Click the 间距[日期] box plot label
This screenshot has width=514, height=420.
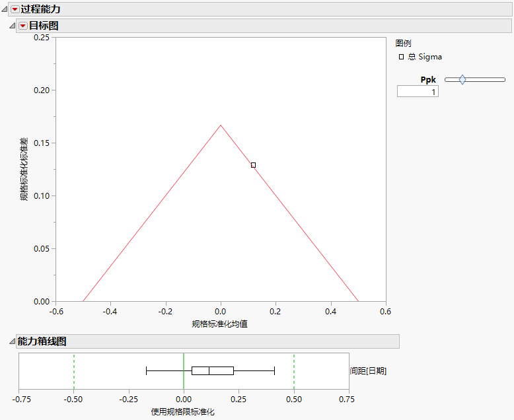pyautogui.click(x=368, y=371)
